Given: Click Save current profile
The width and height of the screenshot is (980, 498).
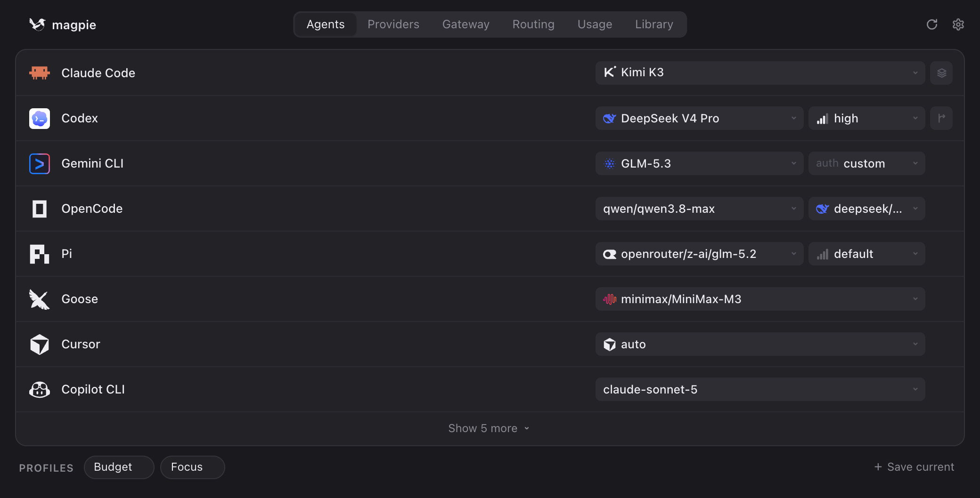Looking at the screenshot, I should click(914, 467).
